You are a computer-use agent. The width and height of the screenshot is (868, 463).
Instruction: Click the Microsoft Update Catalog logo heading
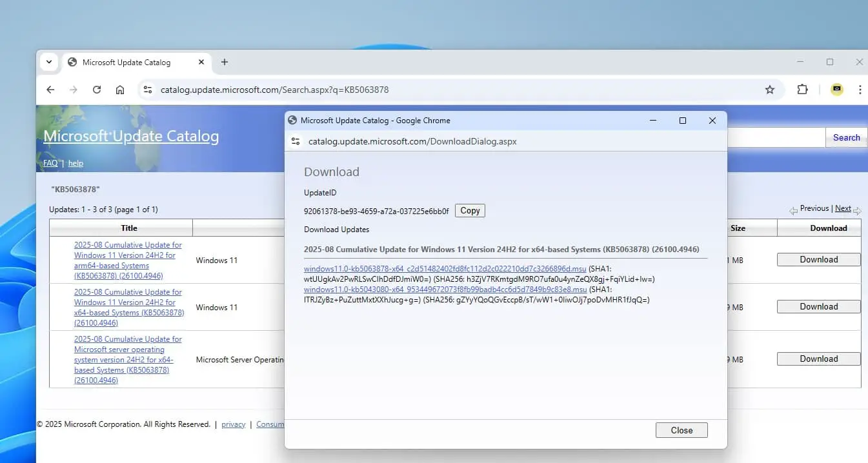tap(131, 137)
